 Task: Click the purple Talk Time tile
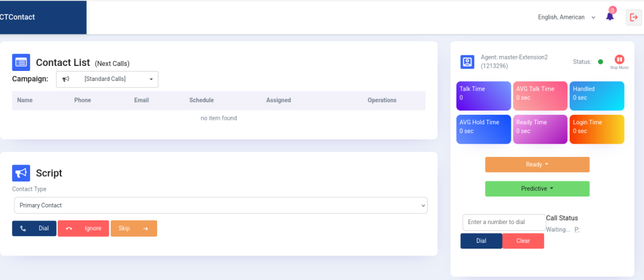tap(484, 96)
